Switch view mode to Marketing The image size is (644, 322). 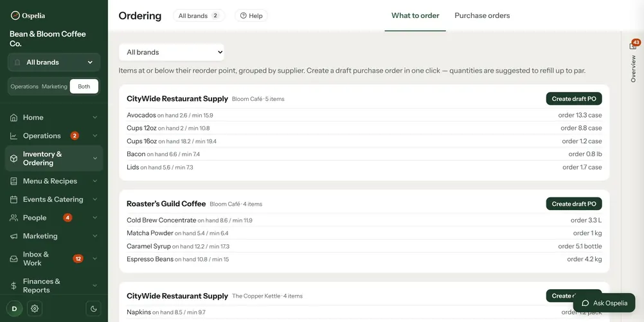pos(54,87)
